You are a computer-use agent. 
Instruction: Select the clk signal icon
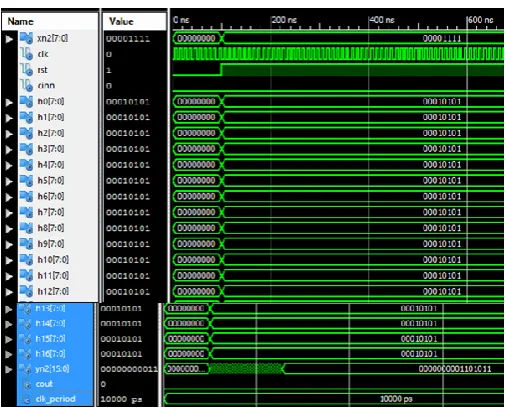tap(26, 54)
